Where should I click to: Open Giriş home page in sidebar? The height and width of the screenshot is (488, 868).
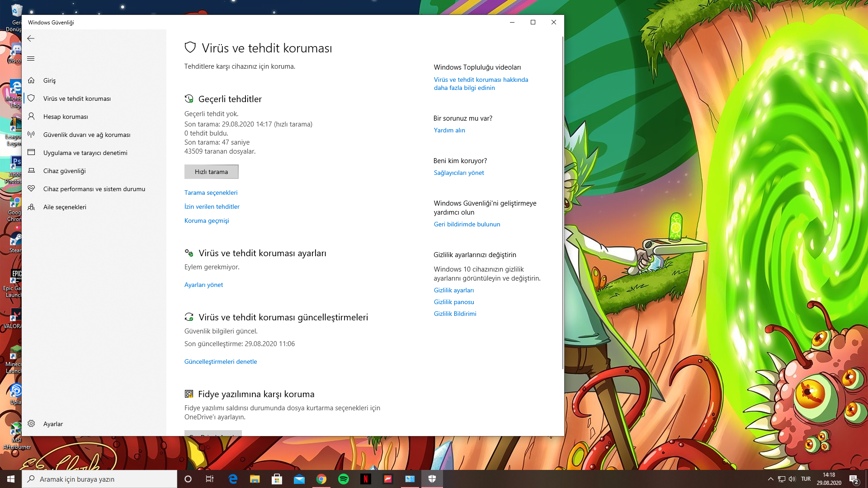click(x=49, y=80)
